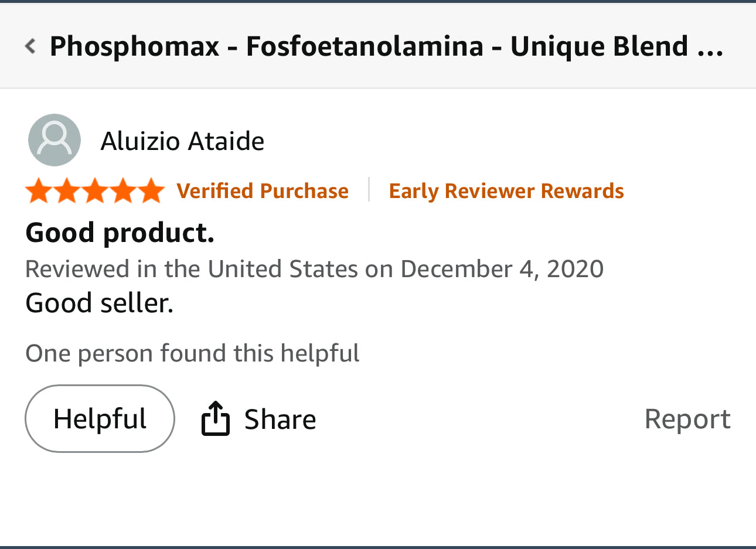This screenshot has width=756, height=549.
Task: Go back using the left chevron
Action: tap(30, 46)
